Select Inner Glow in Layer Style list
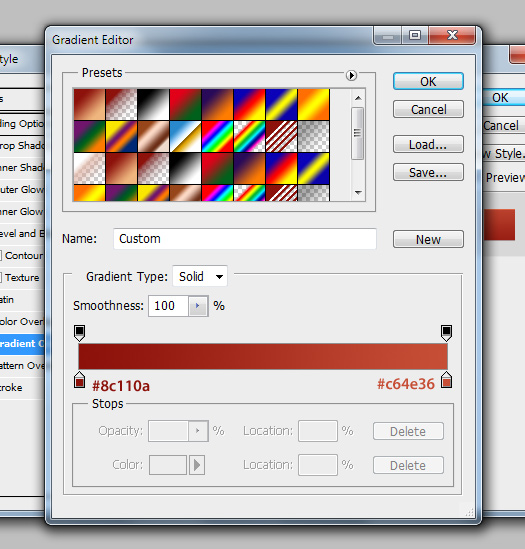 tap(22, 211)
